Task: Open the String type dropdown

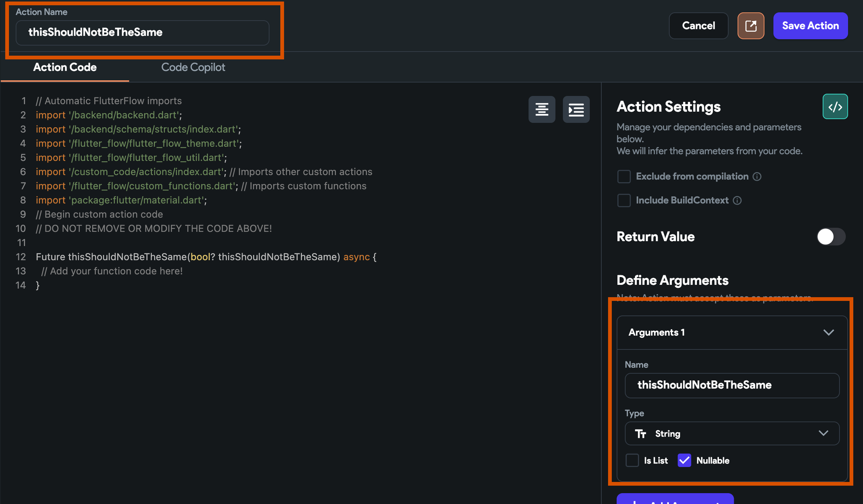Action: [x=732, y=434]
